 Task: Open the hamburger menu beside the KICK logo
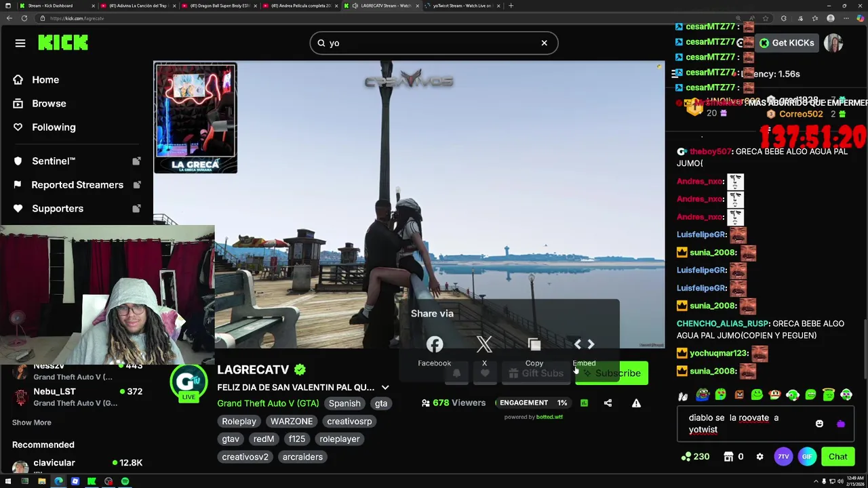(x=20, y=43)
